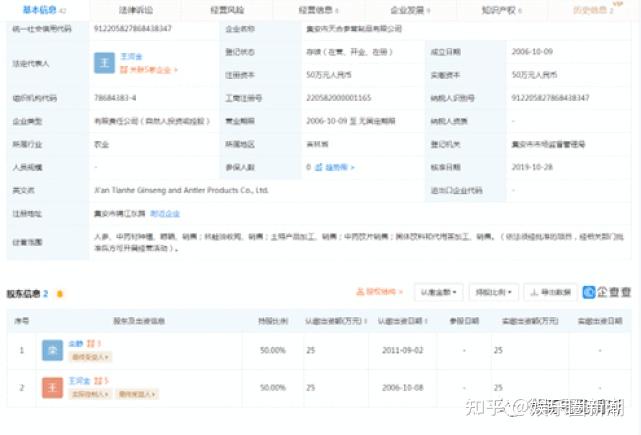Switch to the 经营风险 tab
This screenshot has width=641, height=435.
pos(227,10)
